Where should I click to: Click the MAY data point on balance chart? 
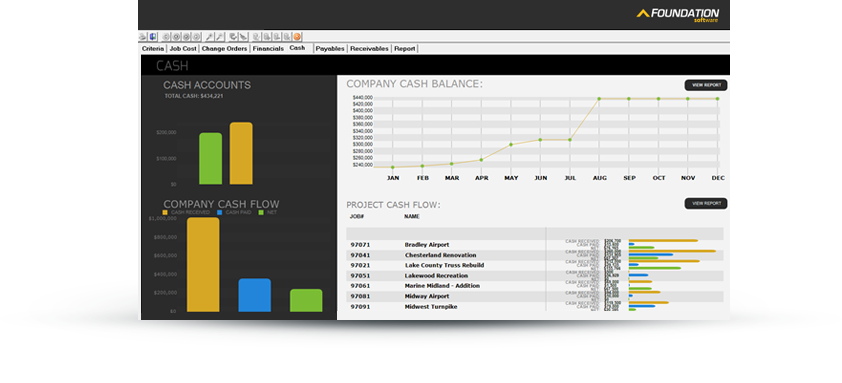[511, 144]
